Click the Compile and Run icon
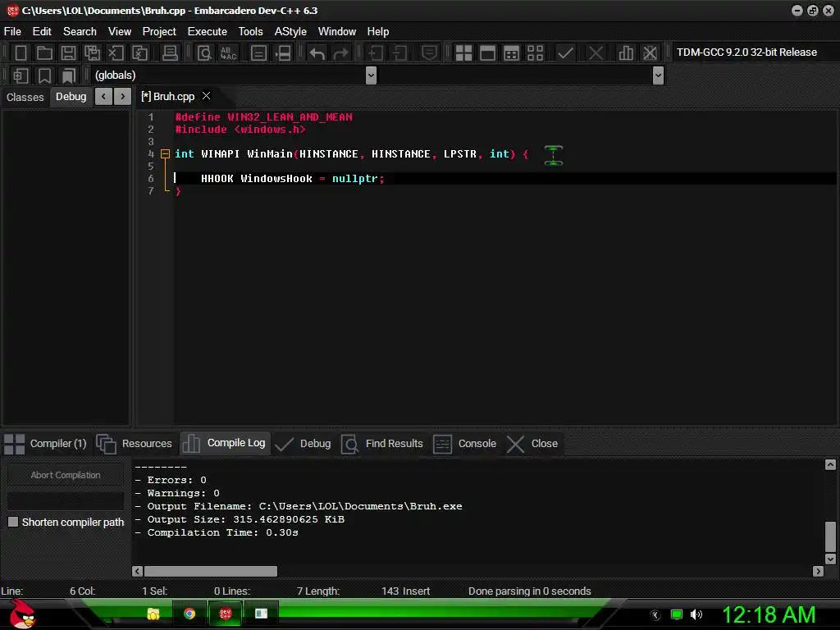The height and width of the screenshot is (630, 840). pos(512,52)
